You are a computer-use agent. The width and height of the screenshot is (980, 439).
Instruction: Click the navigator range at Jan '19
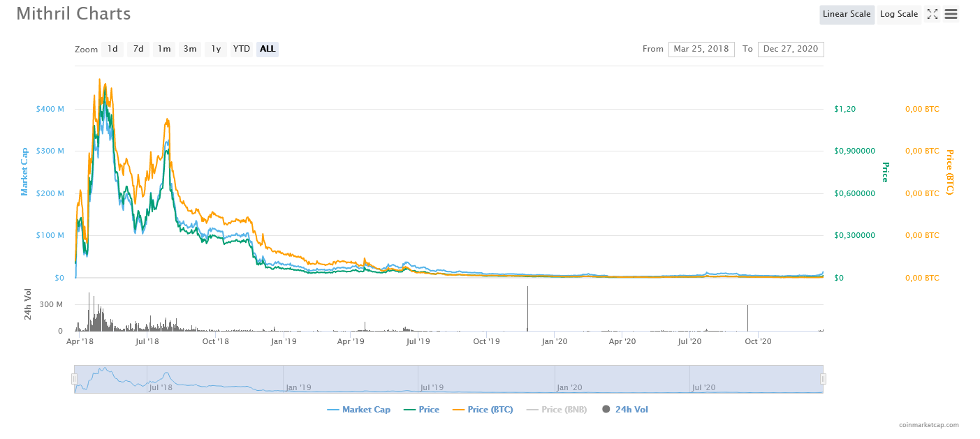click(299, 387)
